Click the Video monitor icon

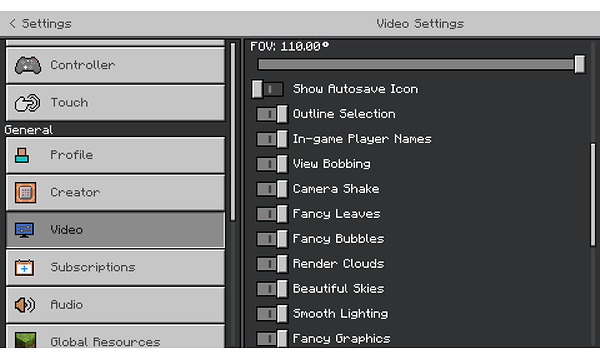pos(24,230)
